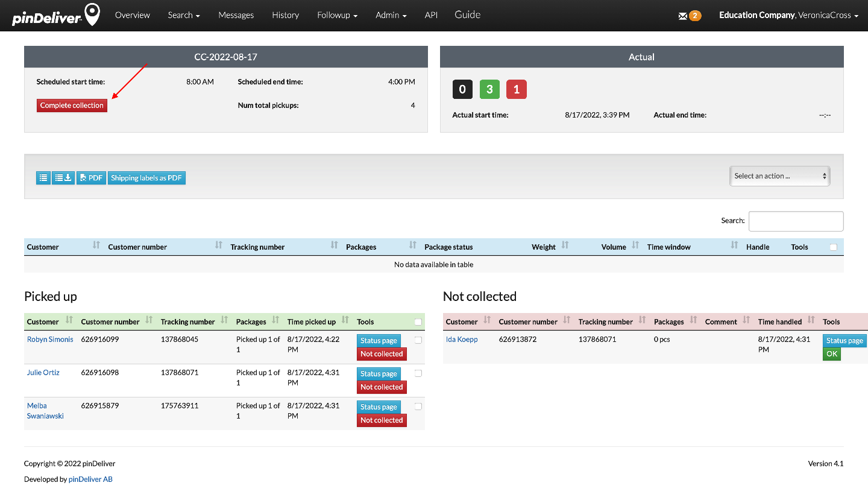Open customer link Ida Koepp
The width and height of the screenshot is (868, 500).
point(462,340)
